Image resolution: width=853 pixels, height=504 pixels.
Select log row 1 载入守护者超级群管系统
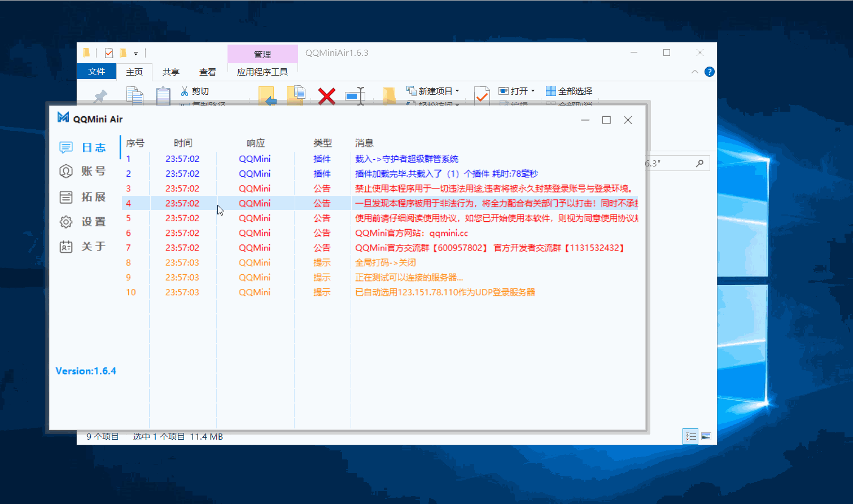click(380, 159)
